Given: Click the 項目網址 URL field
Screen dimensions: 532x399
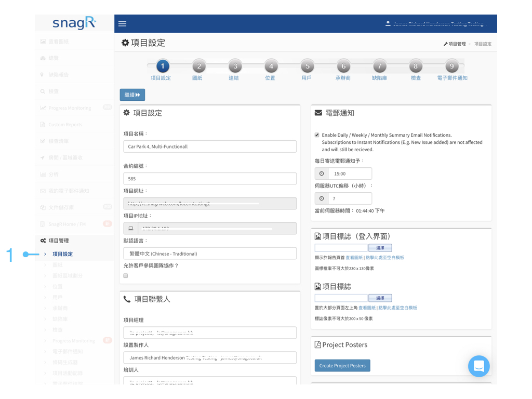Looking at the screenshot, I should coord(210,204).
